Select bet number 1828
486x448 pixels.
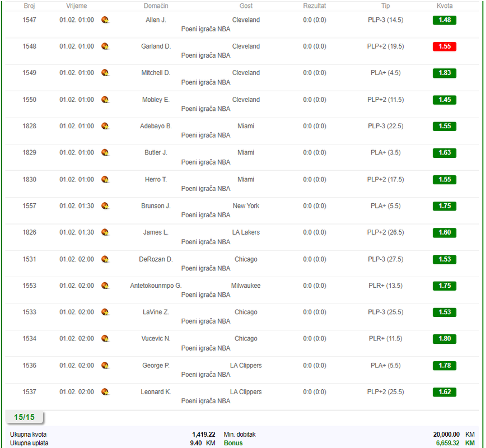[x=30, y=126]
